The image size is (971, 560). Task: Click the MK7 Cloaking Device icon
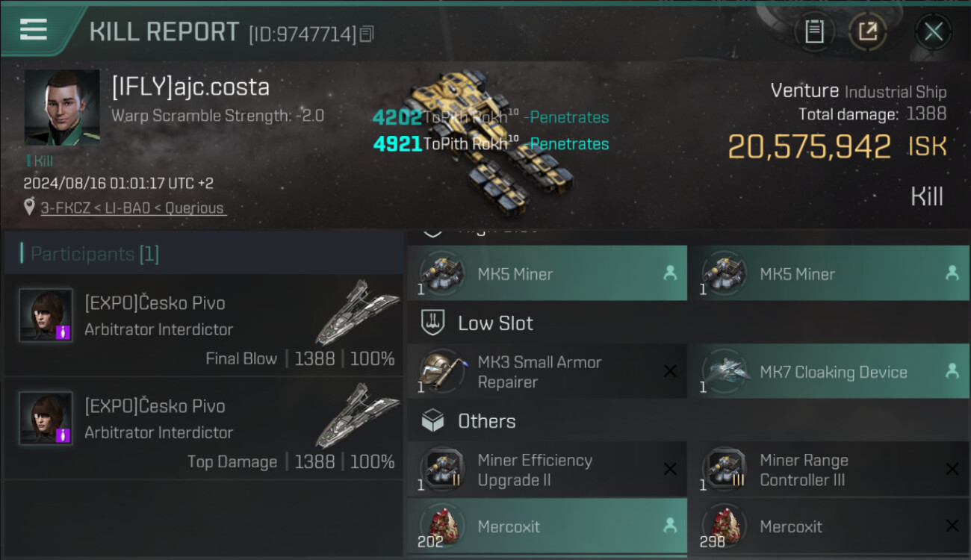tap(723, 371)
